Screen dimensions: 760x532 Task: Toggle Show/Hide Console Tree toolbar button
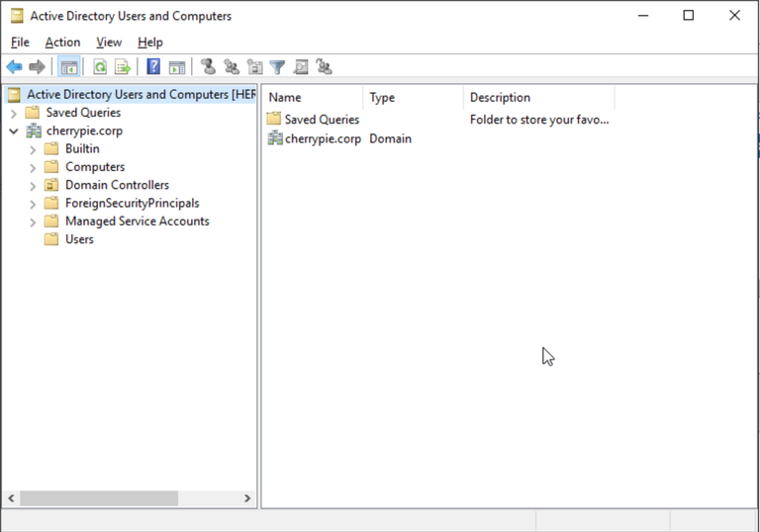coord(69,66)
